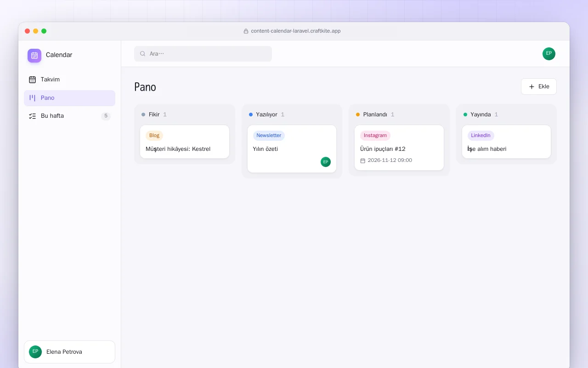Click the date 2026-11-12 09:00
The height and width of the screenshot is (368, 588).
390,161
